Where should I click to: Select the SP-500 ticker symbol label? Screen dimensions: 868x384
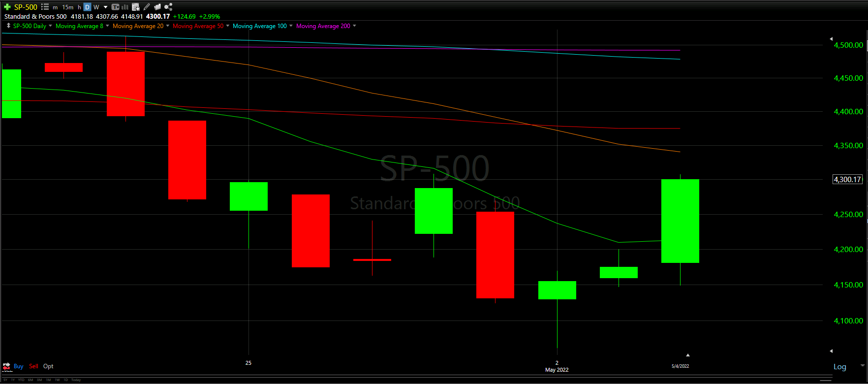click(x=26, y=7)
